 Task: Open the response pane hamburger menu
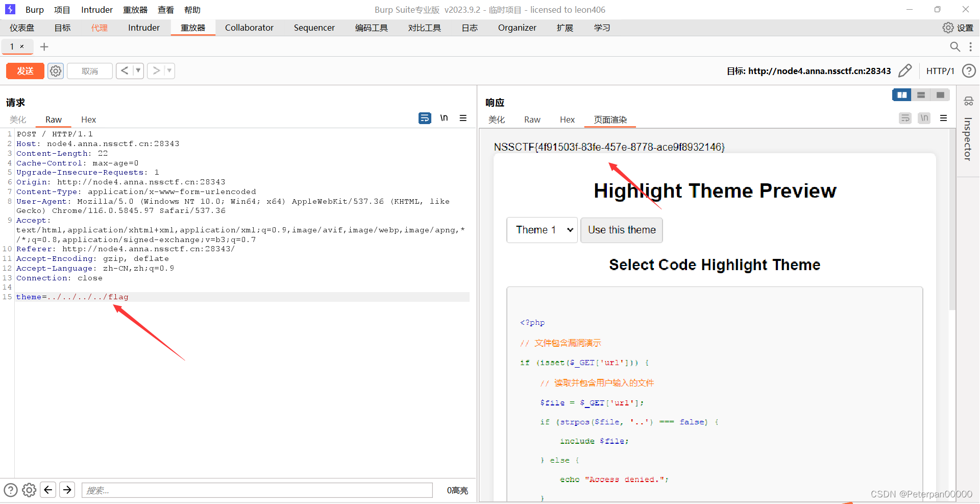point(943,118)
